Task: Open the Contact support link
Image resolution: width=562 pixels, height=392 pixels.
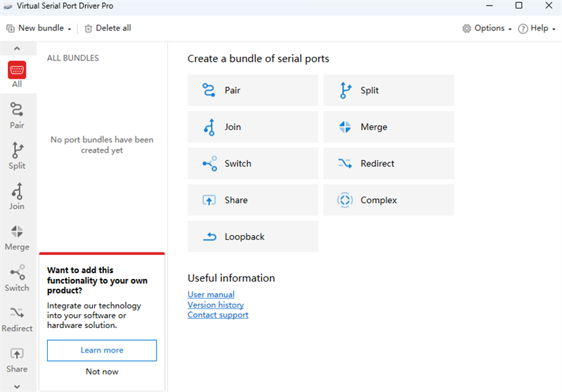Action: coord(218,315)
